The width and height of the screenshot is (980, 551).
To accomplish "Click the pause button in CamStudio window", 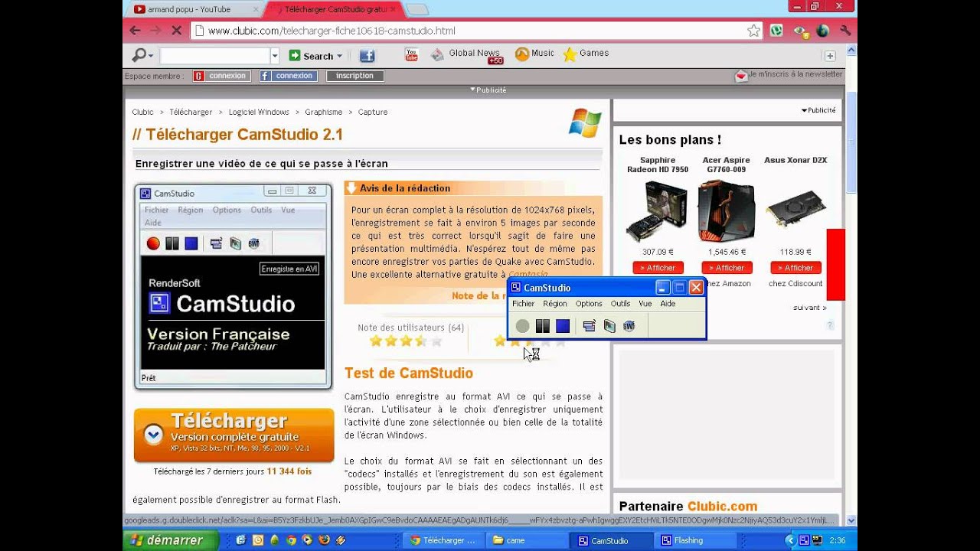I will point(543,326).
